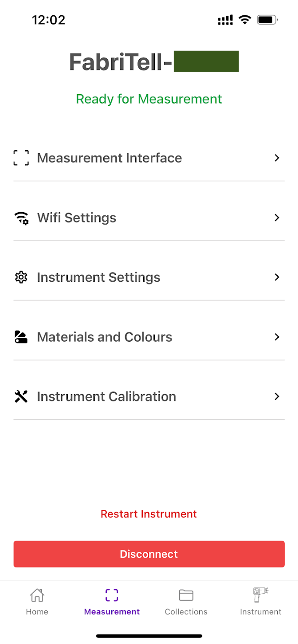Expand Instrument Calibration via its chevron
This screenshot has width=298, height=644.
277,396
